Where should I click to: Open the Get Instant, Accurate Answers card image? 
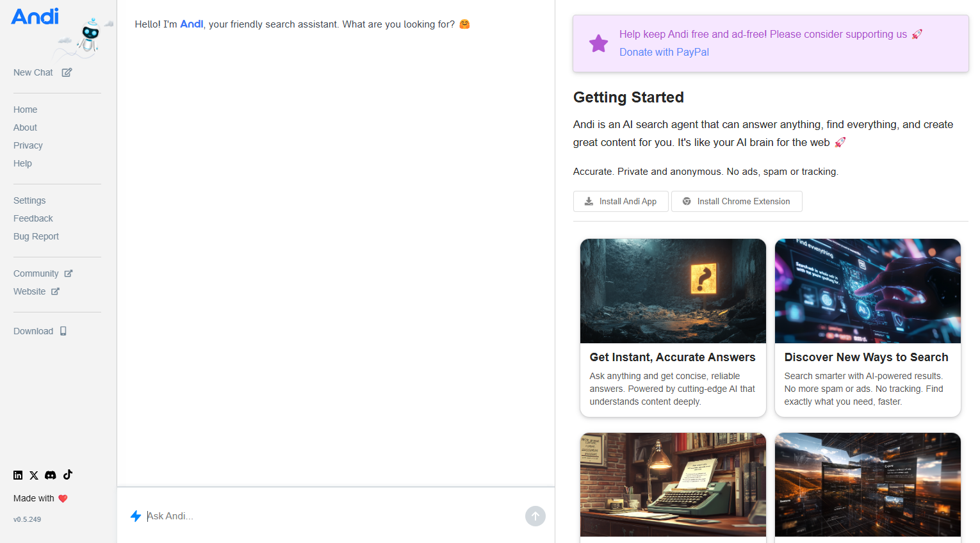coord(673,291)
